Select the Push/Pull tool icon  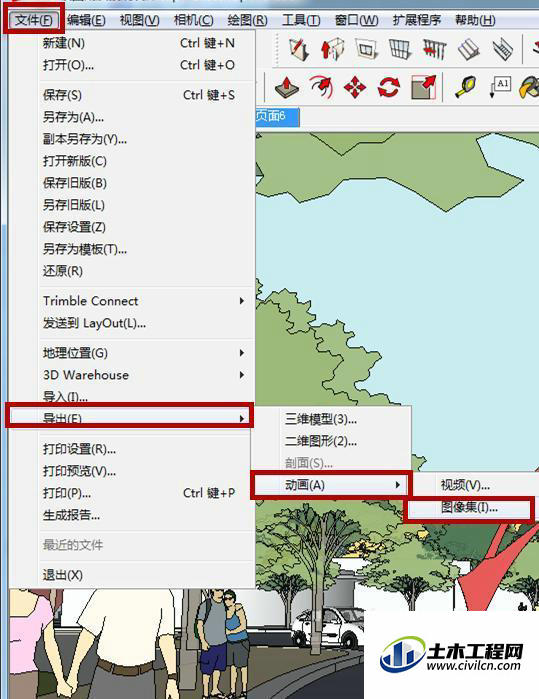(287, 87)
